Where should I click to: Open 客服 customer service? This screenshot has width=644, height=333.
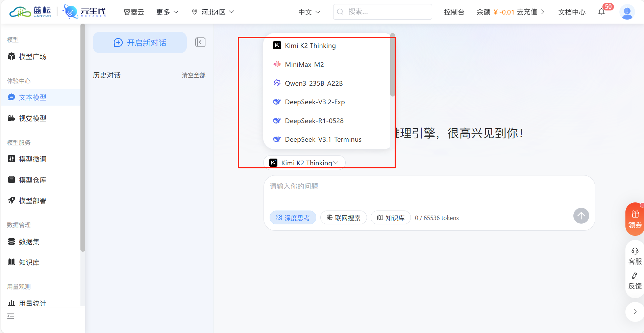click(635, 256)
